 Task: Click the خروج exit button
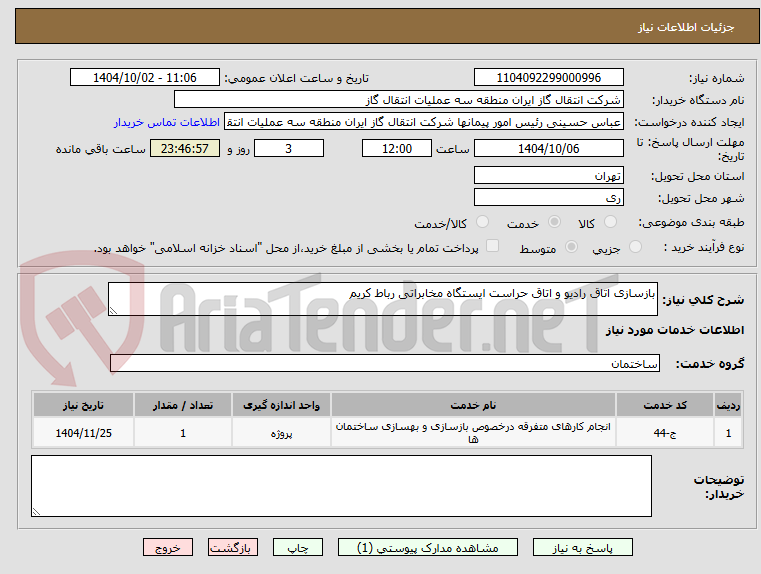point(167,547)
